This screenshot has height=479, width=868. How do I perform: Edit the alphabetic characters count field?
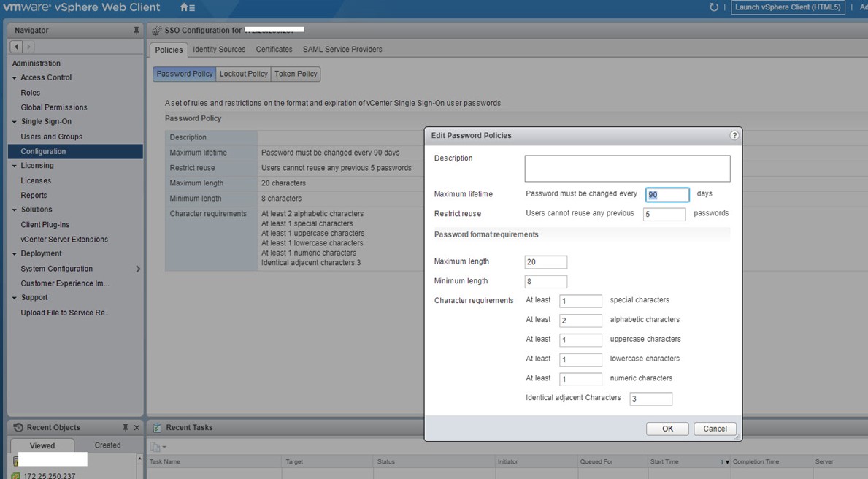(x=580, y=321)
